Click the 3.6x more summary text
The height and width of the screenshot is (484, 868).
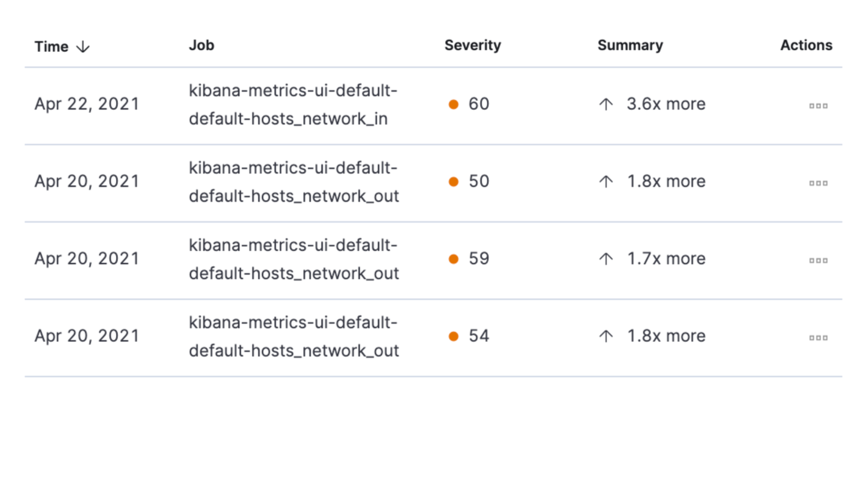666,104
